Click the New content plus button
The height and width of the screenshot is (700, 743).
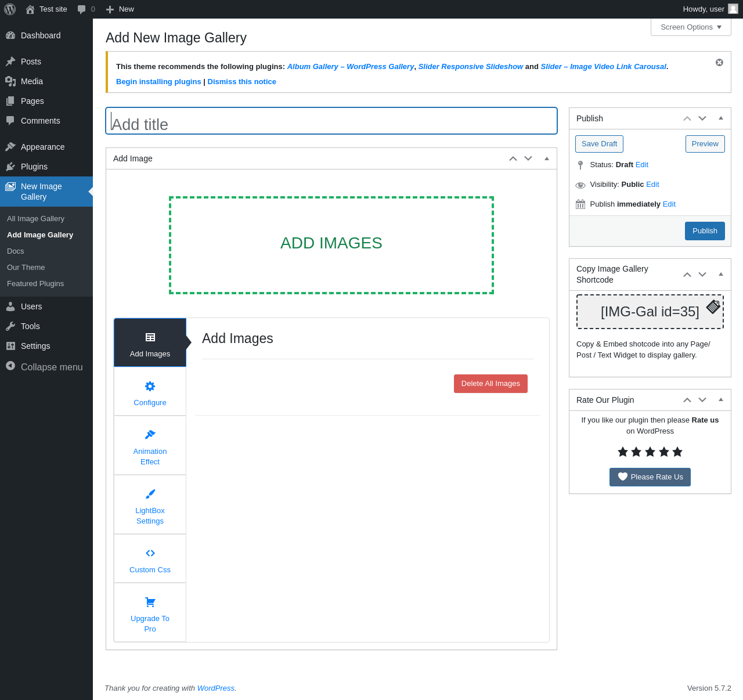120,9
